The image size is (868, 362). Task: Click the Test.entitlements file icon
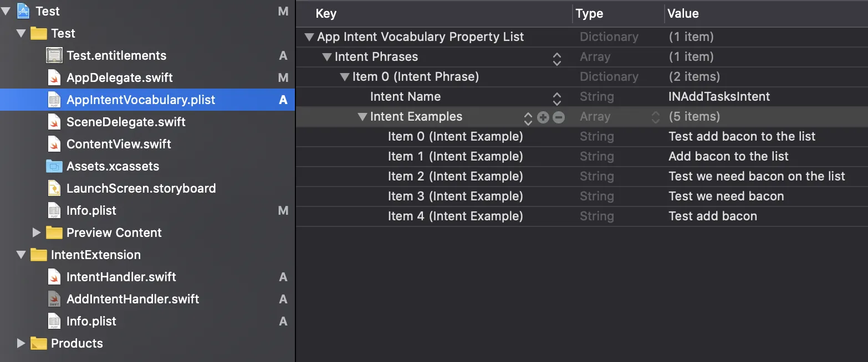pyautogui.click(x=54, y=55)
